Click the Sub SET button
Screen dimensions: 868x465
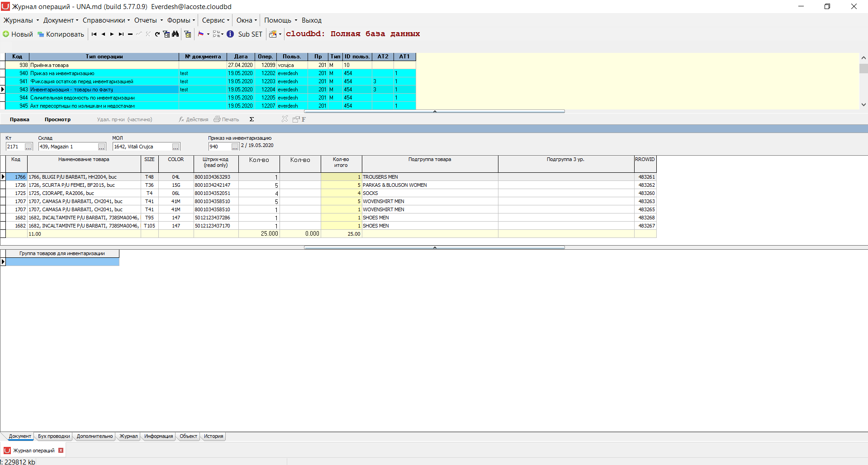pos(250,34)
